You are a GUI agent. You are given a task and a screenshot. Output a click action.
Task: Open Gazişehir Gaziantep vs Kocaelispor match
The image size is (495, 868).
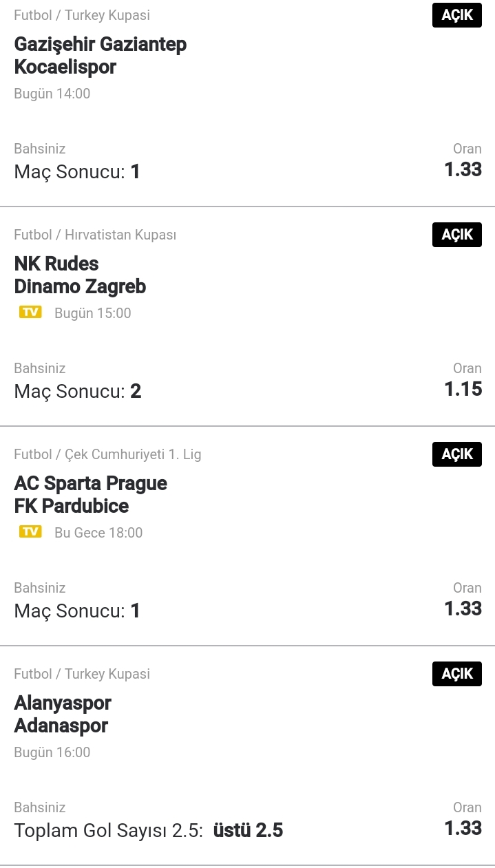click(101, 56)
